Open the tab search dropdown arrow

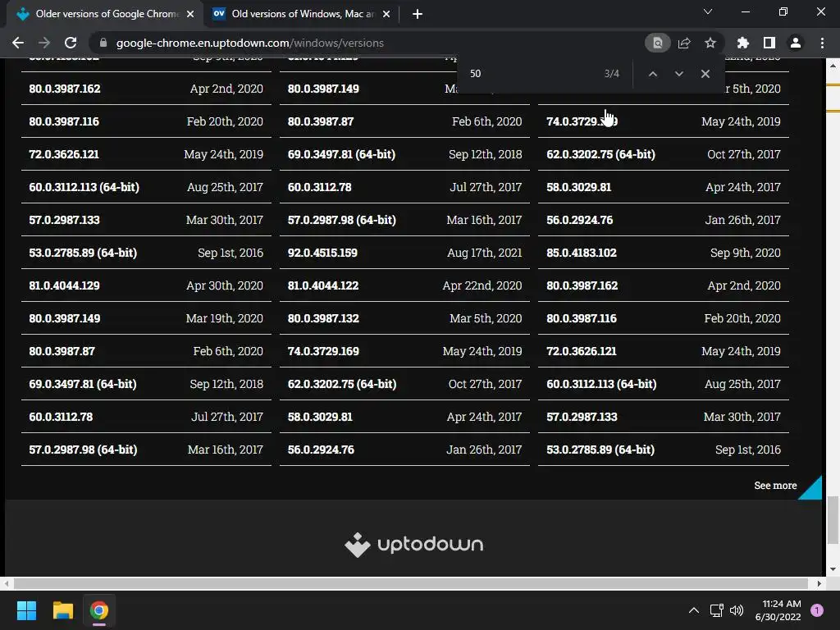pos(708,11)
